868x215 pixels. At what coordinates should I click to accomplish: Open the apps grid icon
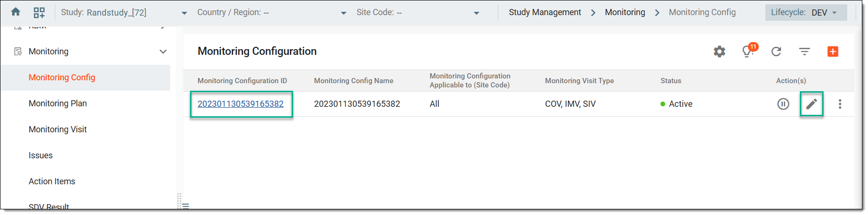coord(39,12)
